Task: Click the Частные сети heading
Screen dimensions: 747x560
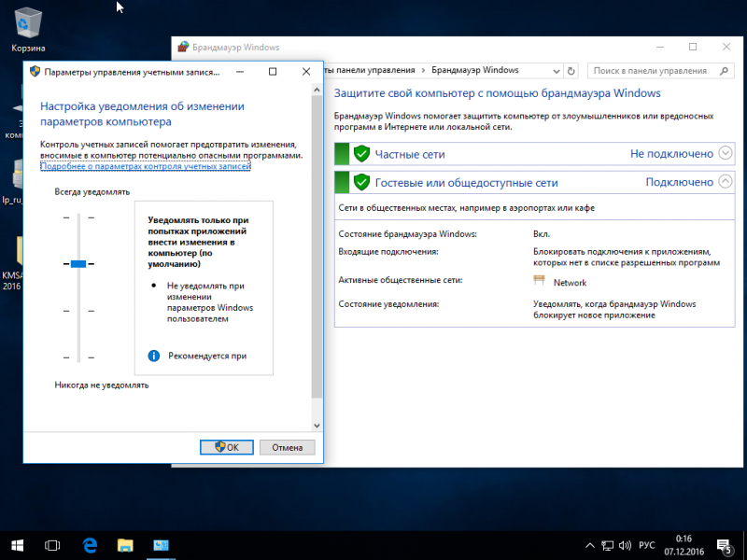Action: pyautogui.click(x=410, y=154)
